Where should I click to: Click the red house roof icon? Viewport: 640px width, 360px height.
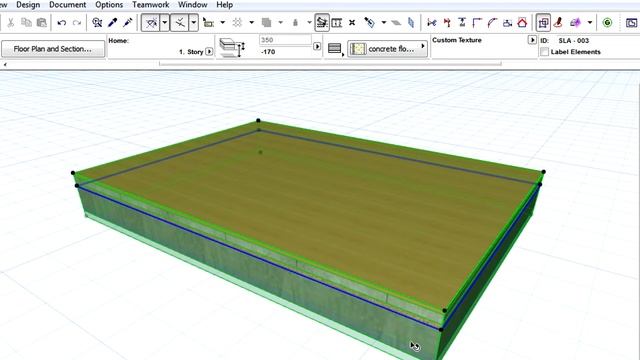click(522, 23)
